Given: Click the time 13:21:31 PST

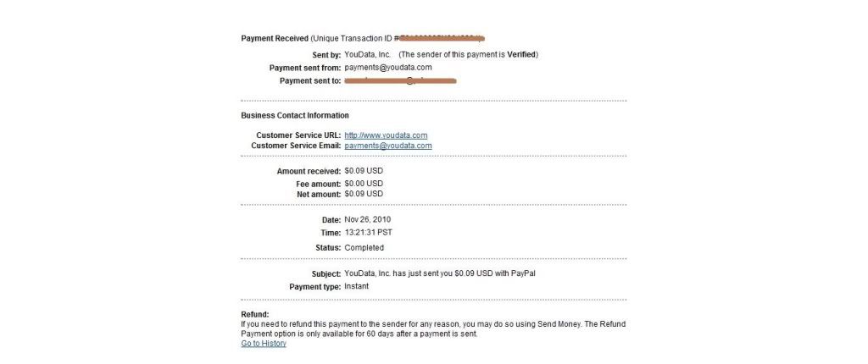Looking at the screenshot, I should pos(368,232).
